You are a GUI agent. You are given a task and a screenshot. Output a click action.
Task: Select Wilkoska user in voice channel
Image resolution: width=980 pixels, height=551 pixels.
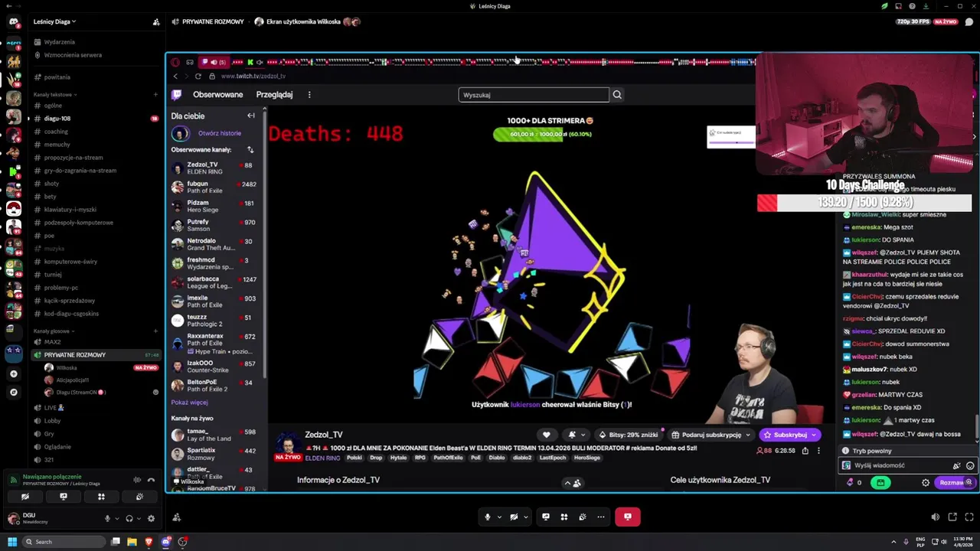(x=67, y=367)
